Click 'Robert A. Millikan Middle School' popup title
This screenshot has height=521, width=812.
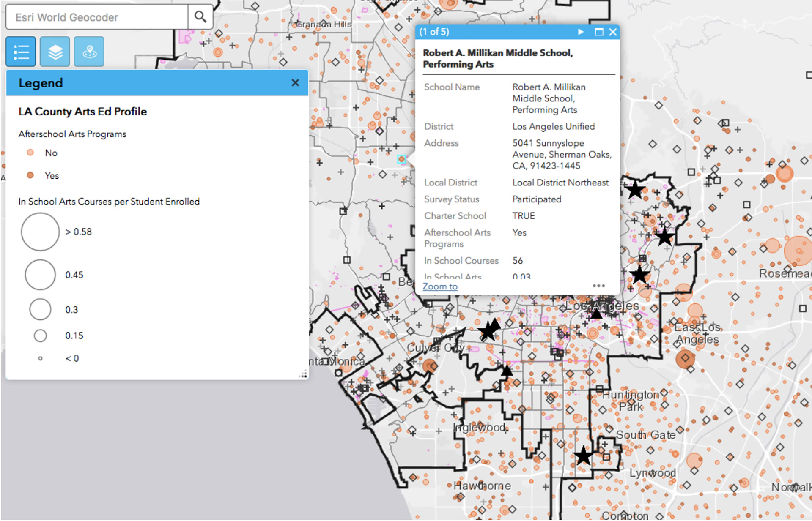pyautogui.click(x=498, y=58)
